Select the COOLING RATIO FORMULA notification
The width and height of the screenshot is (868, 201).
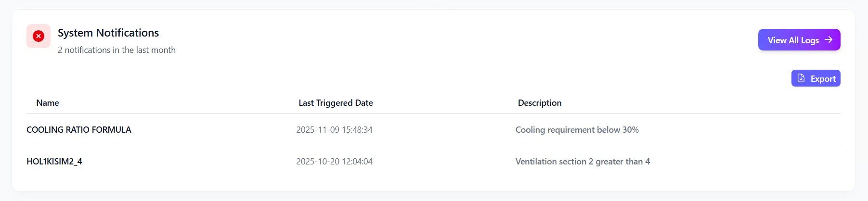click(79, 130)
